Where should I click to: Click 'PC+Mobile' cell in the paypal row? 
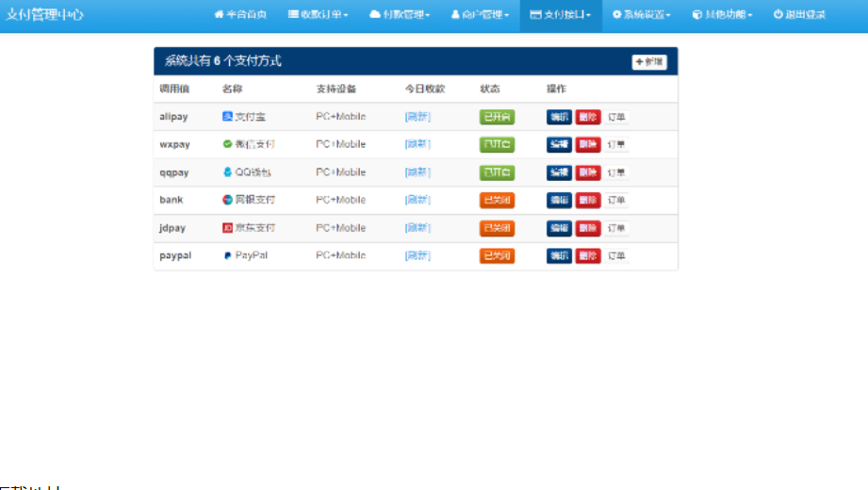coord(341,255)
